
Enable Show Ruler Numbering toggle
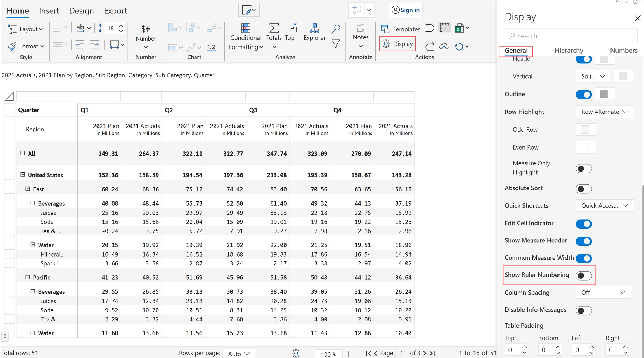click(x=584, y=276)
